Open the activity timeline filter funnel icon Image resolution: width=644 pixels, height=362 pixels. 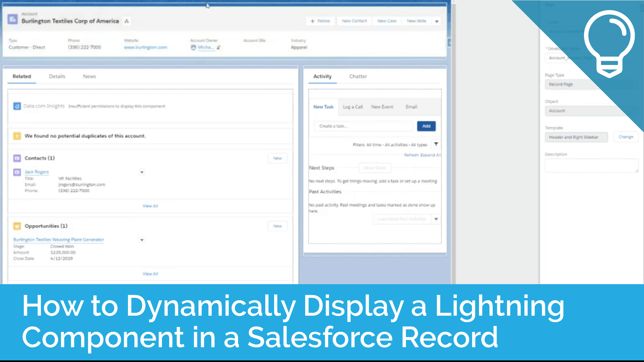pyautogui.click(x=436, y=144)
